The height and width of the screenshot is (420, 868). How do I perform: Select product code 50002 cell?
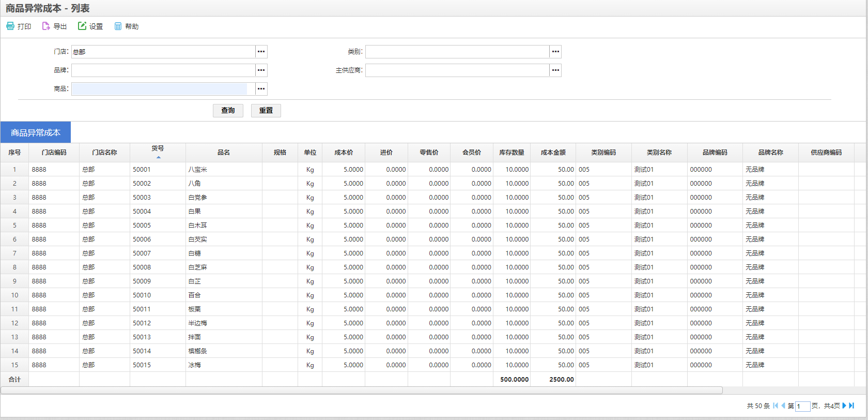pos(158,184)
